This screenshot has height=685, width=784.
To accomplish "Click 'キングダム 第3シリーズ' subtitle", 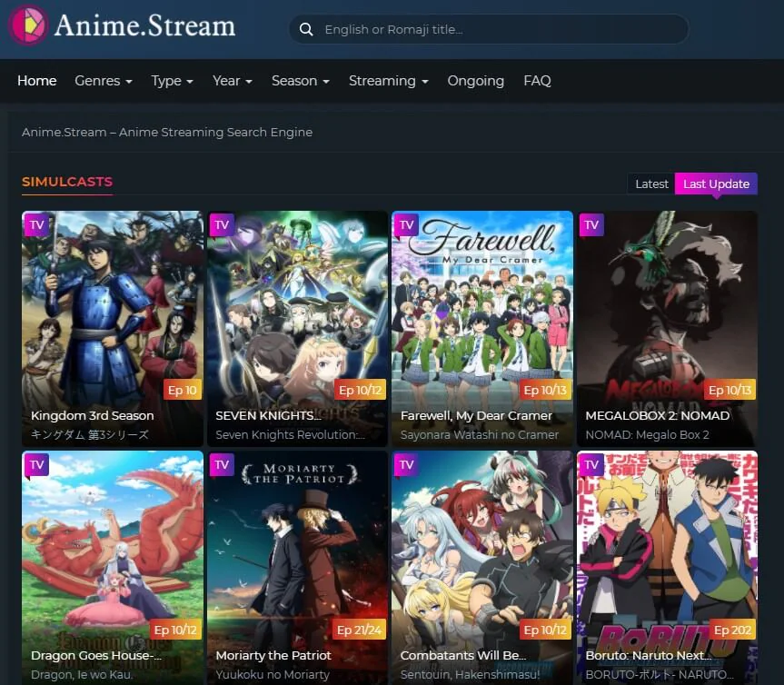I will [90, 435].
